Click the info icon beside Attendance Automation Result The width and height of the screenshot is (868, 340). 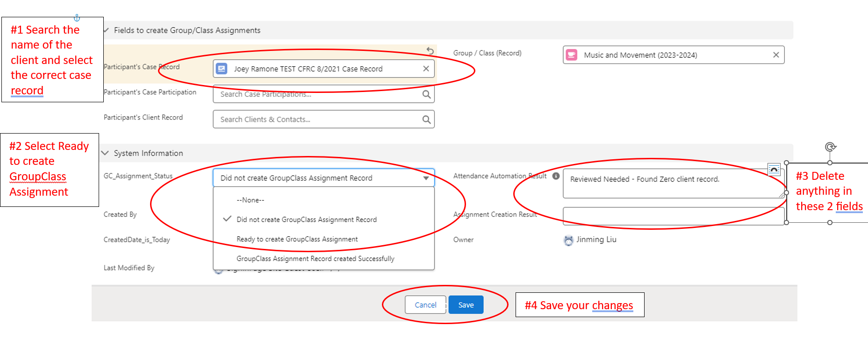click(556, 176)
